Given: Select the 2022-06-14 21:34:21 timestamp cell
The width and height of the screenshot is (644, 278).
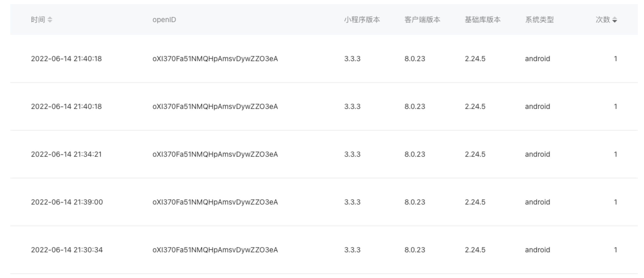Looking at the screenshot, I should (x=66, y=154).
